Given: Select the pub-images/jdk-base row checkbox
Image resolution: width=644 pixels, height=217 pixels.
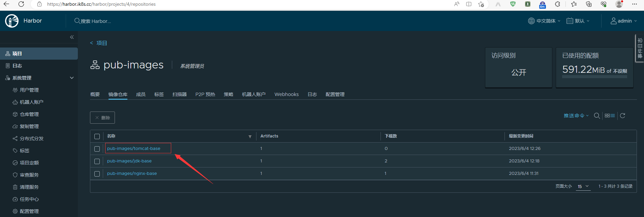Looking at the screenshot, I should click(97, 161).
